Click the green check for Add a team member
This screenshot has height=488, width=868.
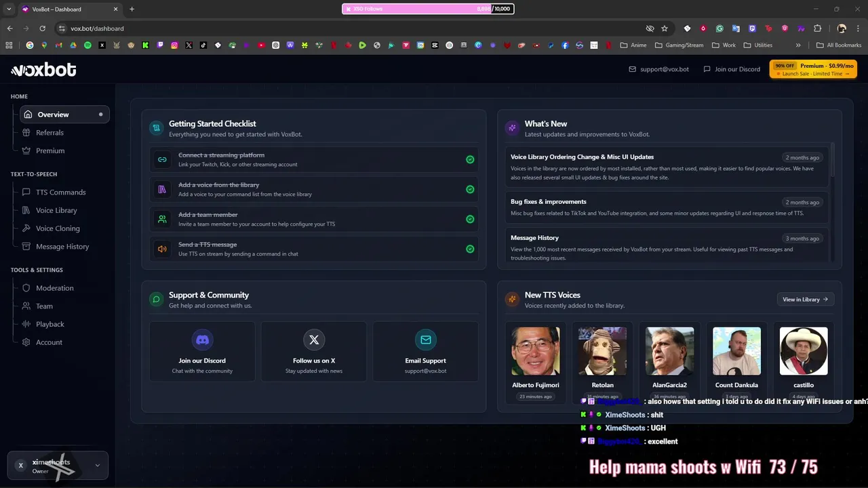click(x=470, y=219)
